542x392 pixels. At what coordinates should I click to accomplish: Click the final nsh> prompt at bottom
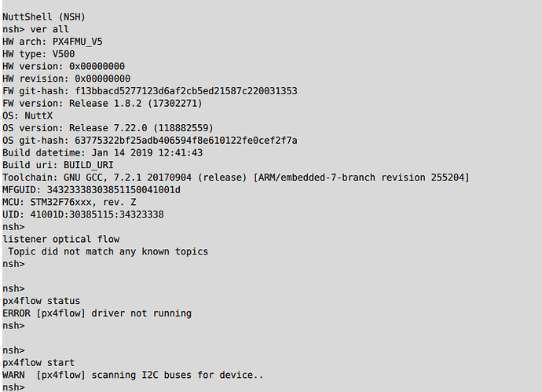13,387
